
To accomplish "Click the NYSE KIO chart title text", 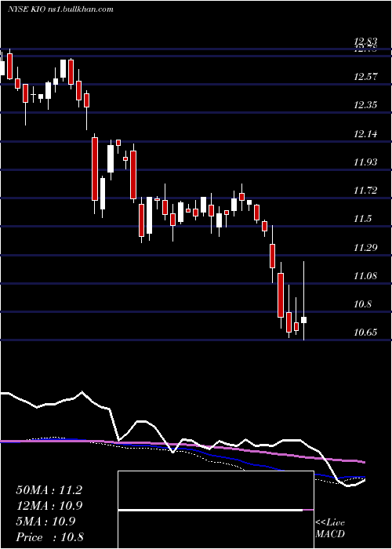I will click(x=60, y=9).
